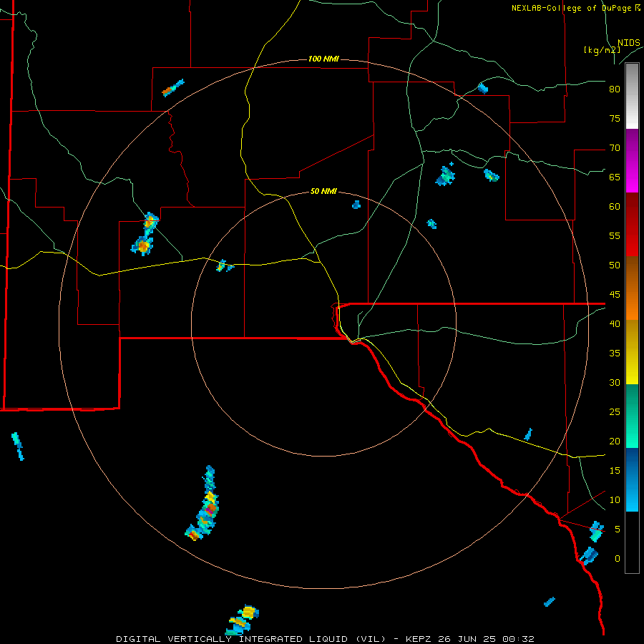
Task: Click the 50 value on the color scale
Action: coord(615,265)
